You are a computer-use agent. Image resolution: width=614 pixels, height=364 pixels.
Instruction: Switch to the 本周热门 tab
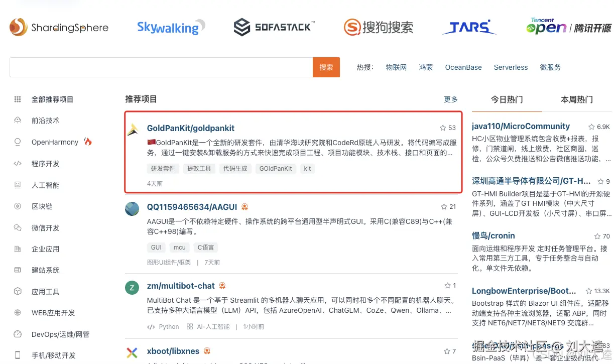tap(576, 99)
